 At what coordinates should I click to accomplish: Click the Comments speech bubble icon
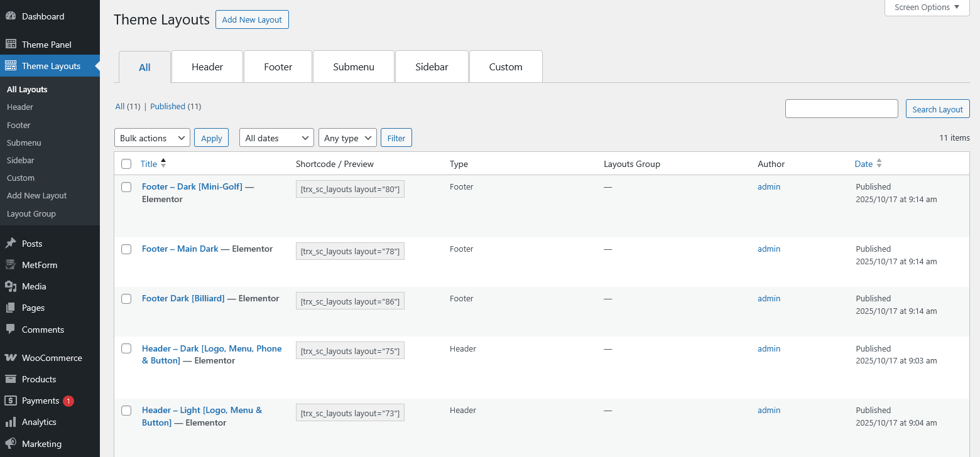[x=11, y=330]
